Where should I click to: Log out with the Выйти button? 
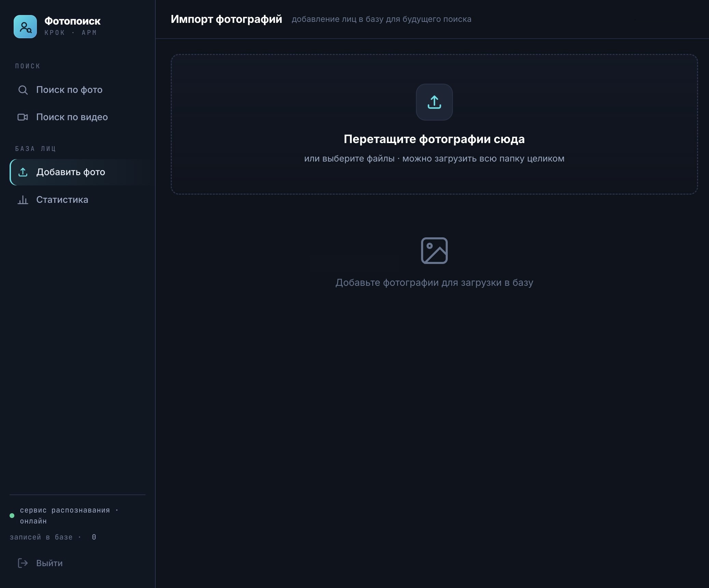[78, 563]
